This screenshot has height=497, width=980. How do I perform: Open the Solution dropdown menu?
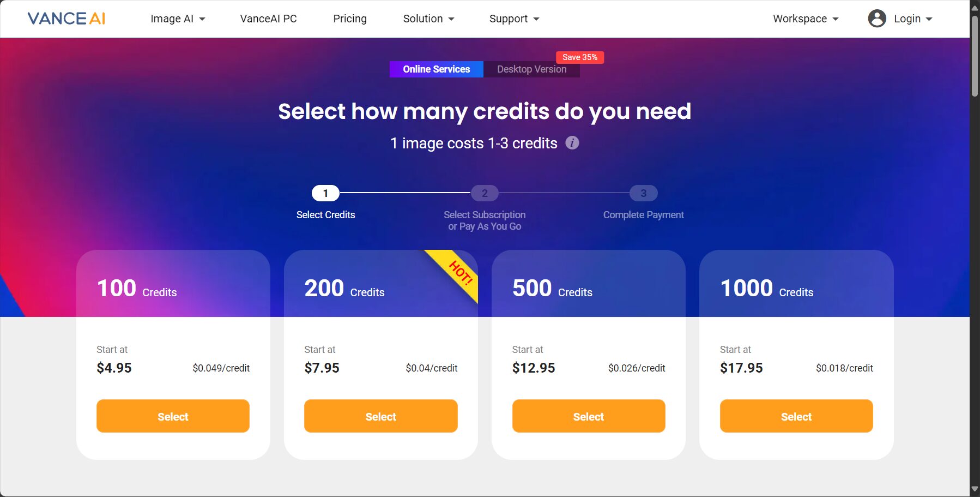[428, 19]
